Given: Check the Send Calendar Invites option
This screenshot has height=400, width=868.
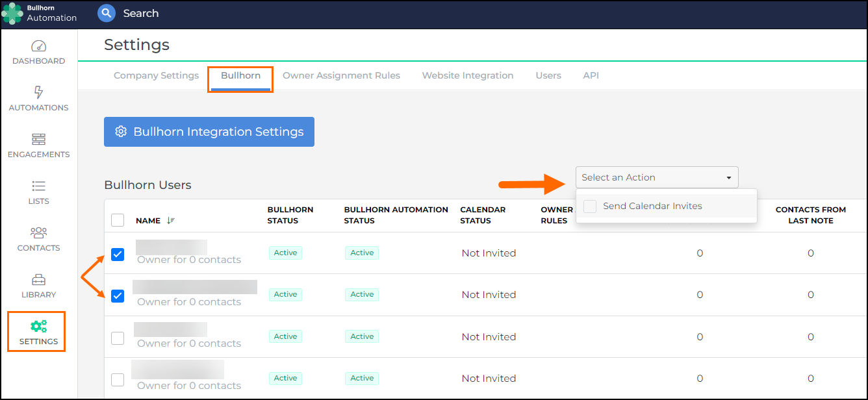Looking at the screenshot, I should [x=590, y=206].
